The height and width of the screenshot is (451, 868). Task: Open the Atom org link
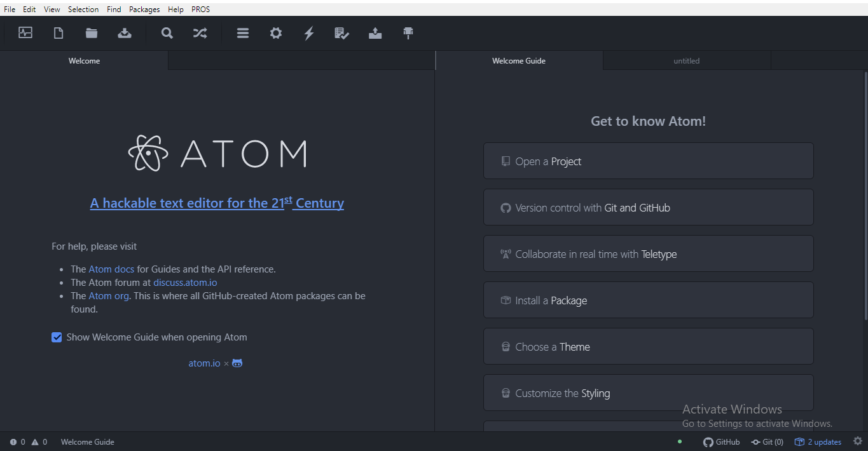click(x=109, y=296)
